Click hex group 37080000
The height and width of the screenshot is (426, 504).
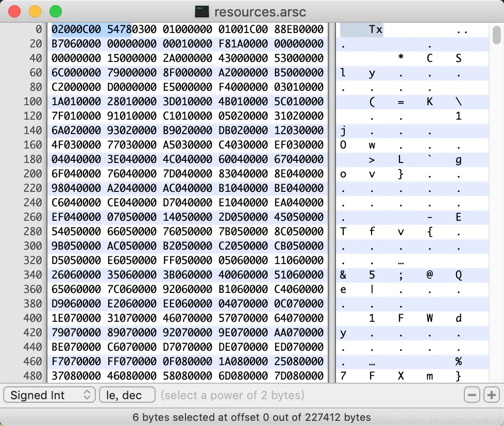(x=76, y=376)
